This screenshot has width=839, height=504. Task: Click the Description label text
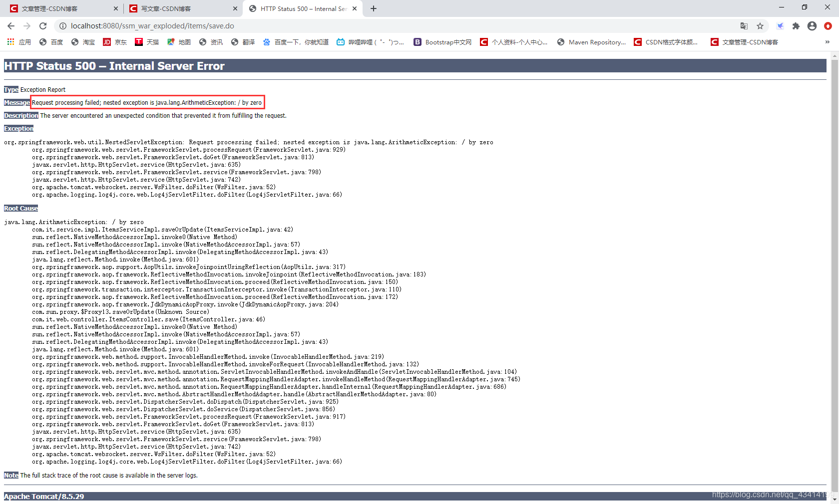tap(21, 116)
